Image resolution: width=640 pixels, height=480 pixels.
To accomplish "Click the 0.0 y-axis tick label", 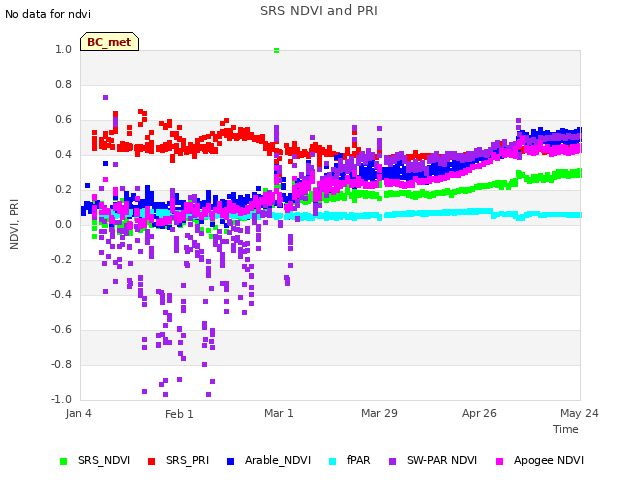I will tap(63, 224).
